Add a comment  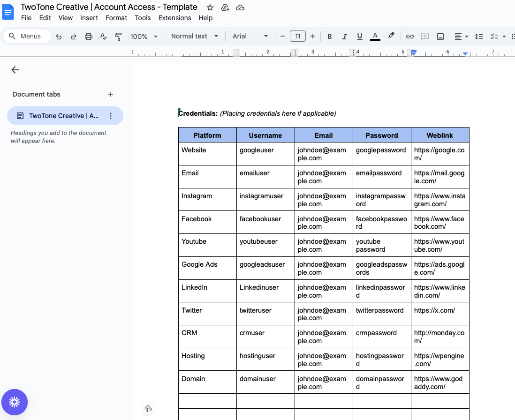424,37
